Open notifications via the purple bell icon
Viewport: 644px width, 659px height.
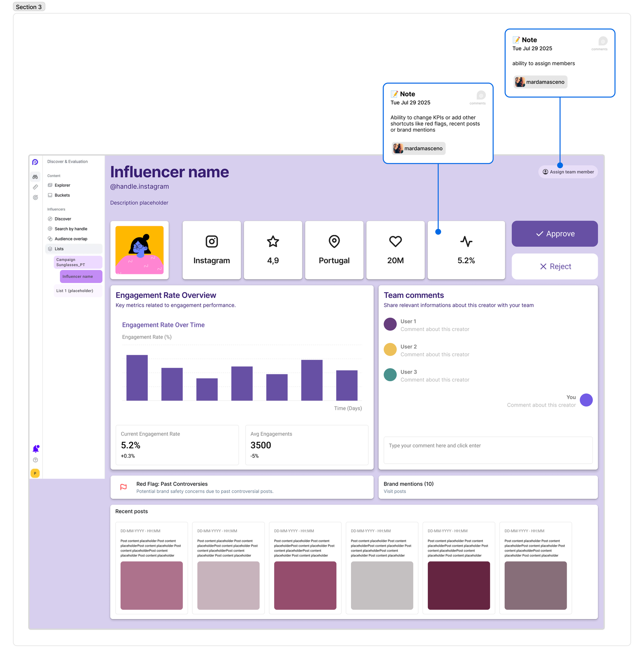click(35, 449)
